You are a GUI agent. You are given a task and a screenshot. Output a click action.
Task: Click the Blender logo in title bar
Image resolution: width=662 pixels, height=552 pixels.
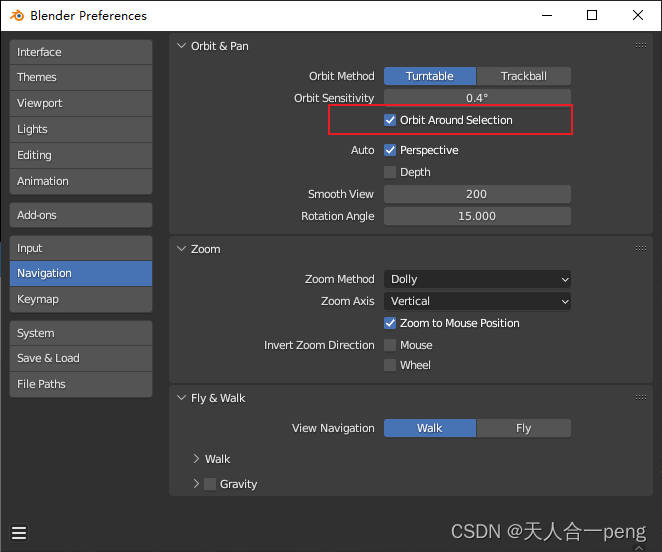[17, 16]
